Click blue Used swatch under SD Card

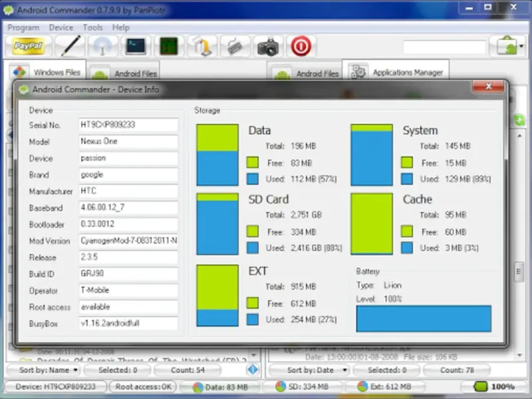253,247
